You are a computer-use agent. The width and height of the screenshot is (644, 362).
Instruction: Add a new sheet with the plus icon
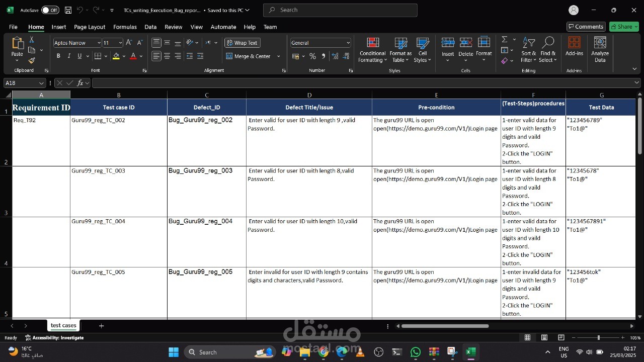101,326
